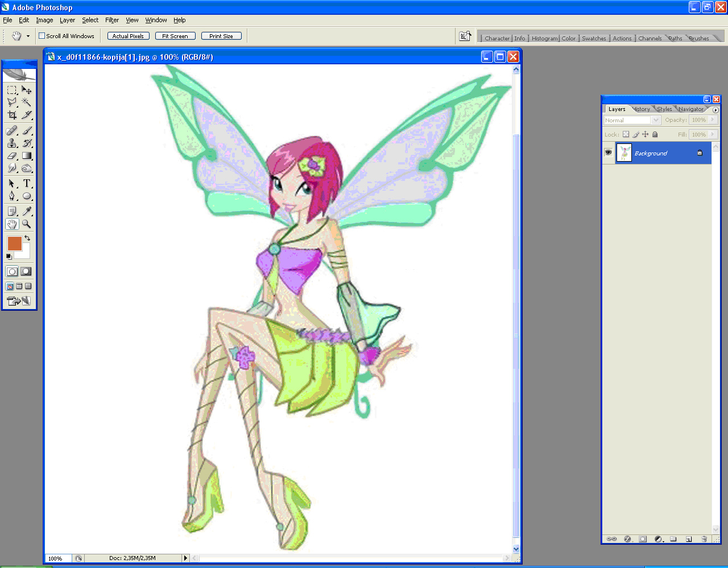This screenshot has height=568, width=728.
Task: Select the Ellipse shape tool
Action: [27, 196]
